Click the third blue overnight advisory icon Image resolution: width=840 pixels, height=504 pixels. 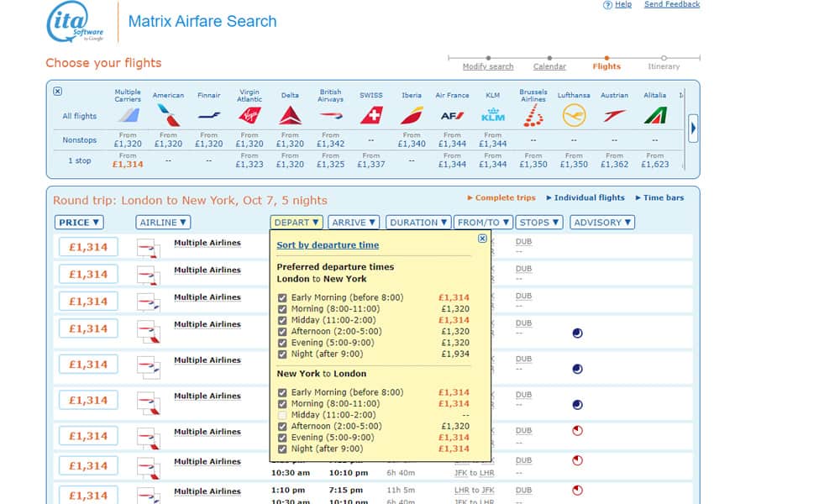(577, 405)
